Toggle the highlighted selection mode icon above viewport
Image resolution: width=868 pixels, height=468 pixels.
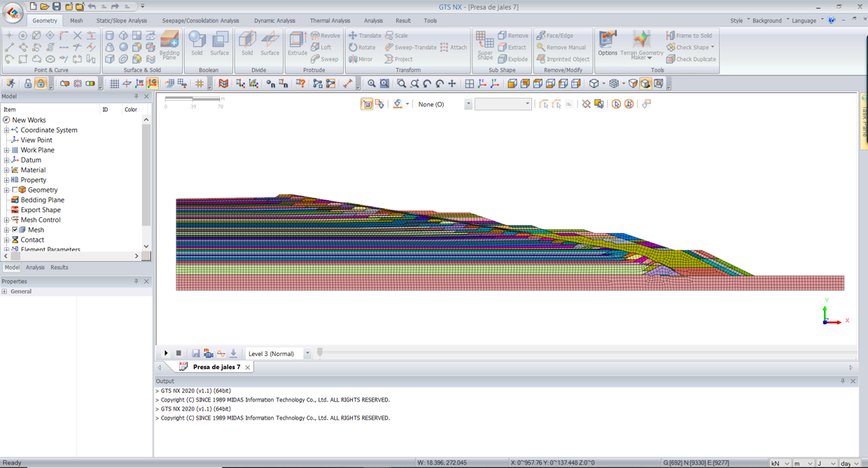point(366,104)
